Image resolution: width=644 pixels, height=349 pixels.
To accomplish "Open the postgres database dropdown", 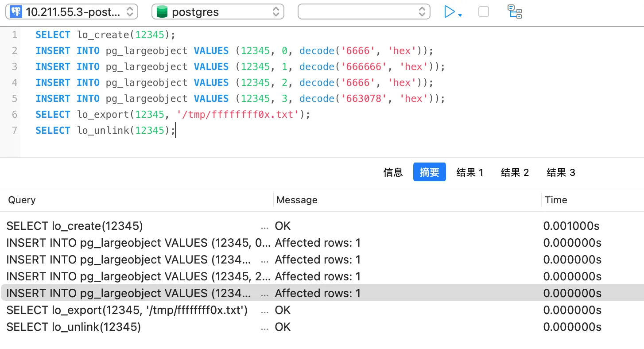I will point(217,12).
